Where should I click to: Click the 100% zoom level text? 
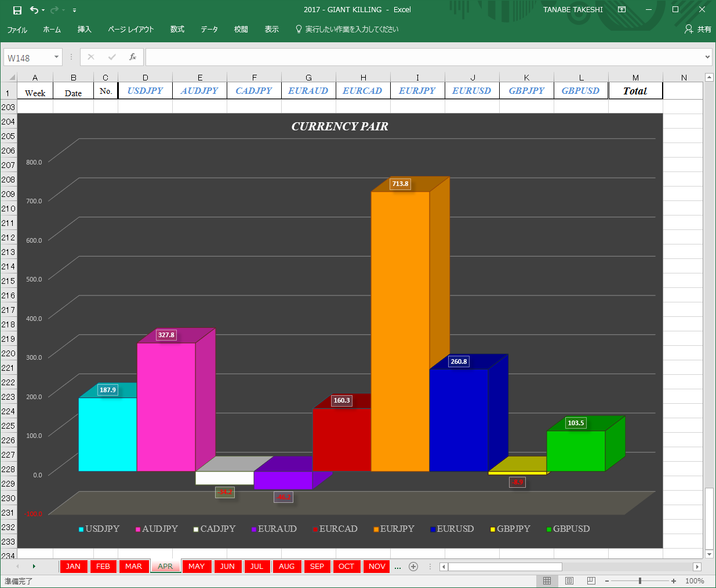(x=695, y=580)
